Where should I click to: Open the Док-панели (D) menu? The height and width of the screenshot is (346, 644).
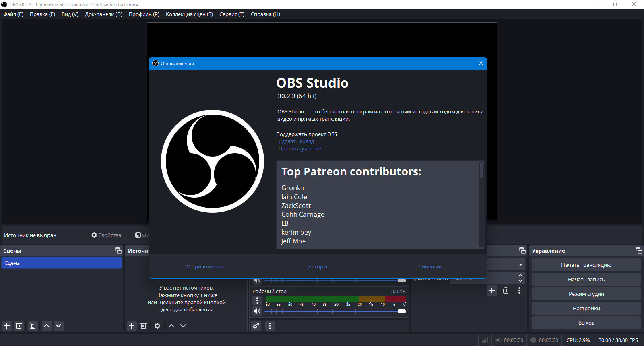(x=103, y=14)
